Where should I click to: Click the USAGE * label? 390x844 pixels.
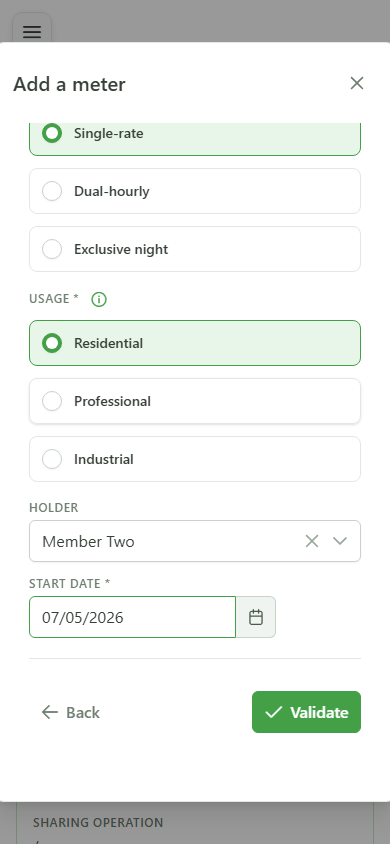click(54, 299)
